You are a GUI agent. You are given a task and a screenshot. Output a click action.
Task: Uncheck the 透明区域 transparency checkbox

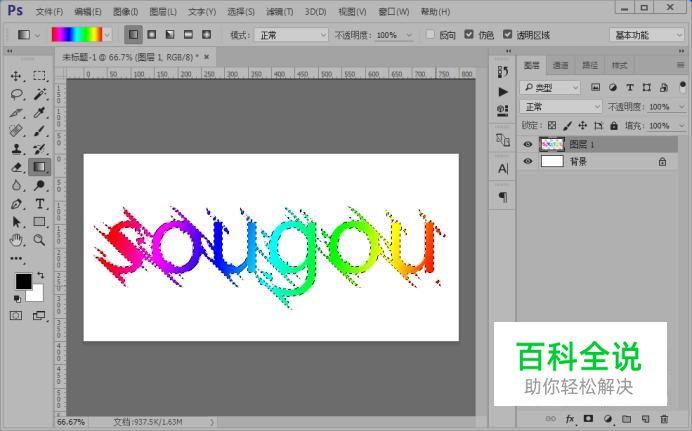pos(508,34)
